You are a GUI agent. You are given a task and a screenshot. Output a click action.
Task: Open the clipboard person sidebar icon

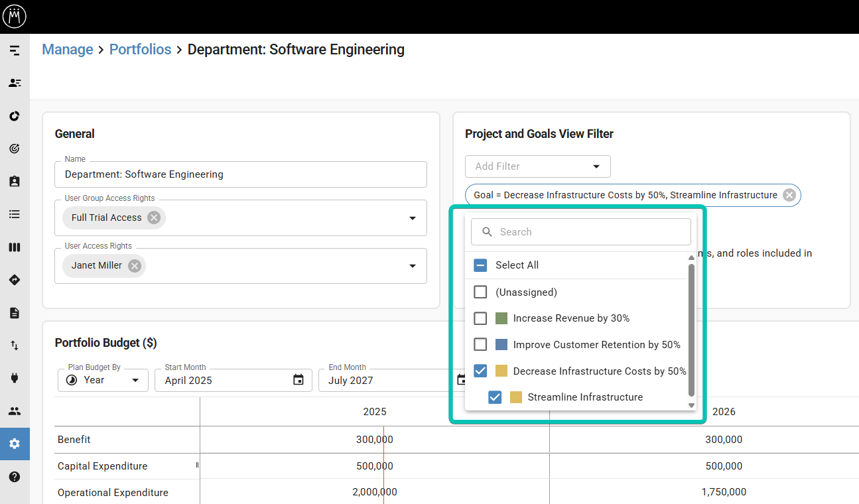click(x=15, y=181)
